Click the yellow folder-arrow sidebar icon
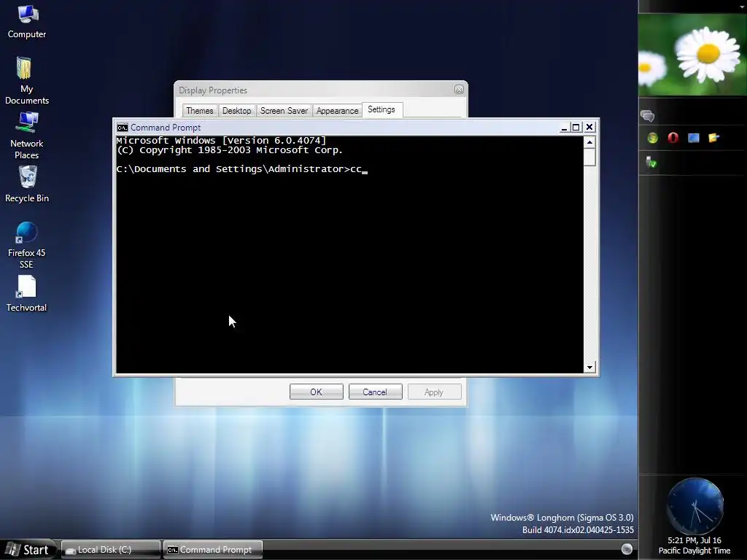 point(713,138)
